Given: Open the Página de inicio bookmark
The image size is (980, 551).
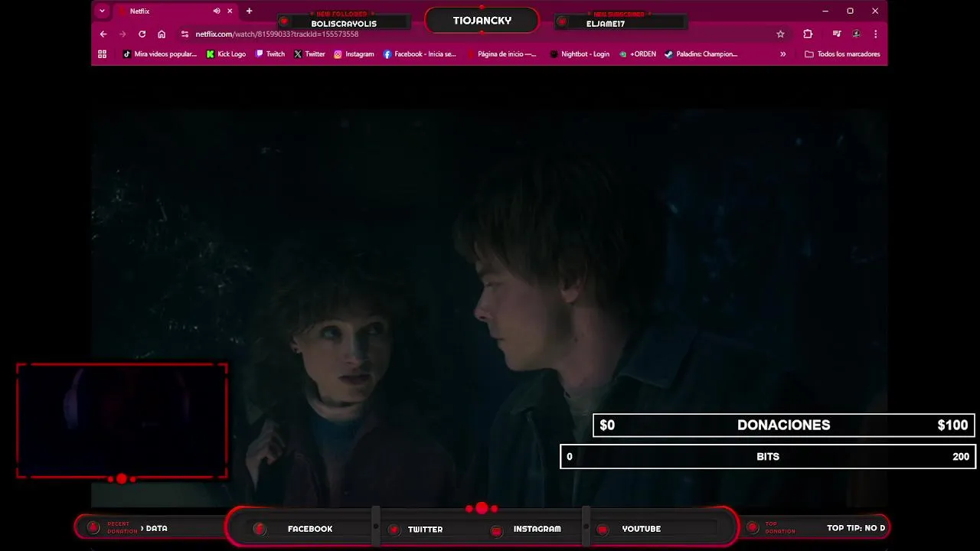Looking at the screenshot, I should pos(501,54).
